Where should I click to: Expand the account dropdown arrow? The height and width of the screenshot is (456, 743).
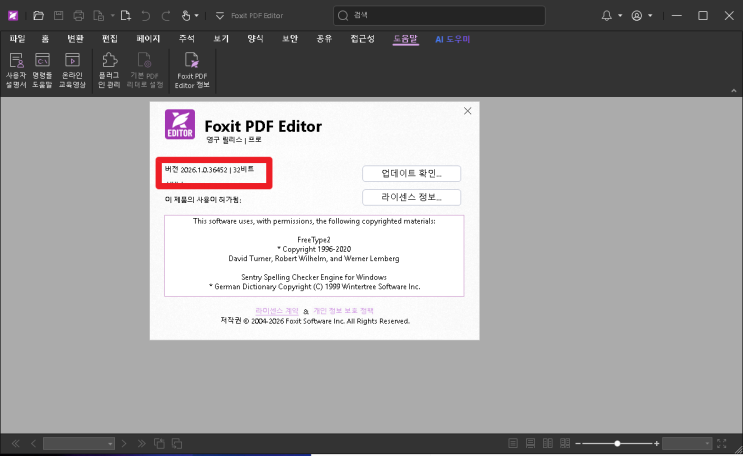pyautogui.click(x=650, y=16)
